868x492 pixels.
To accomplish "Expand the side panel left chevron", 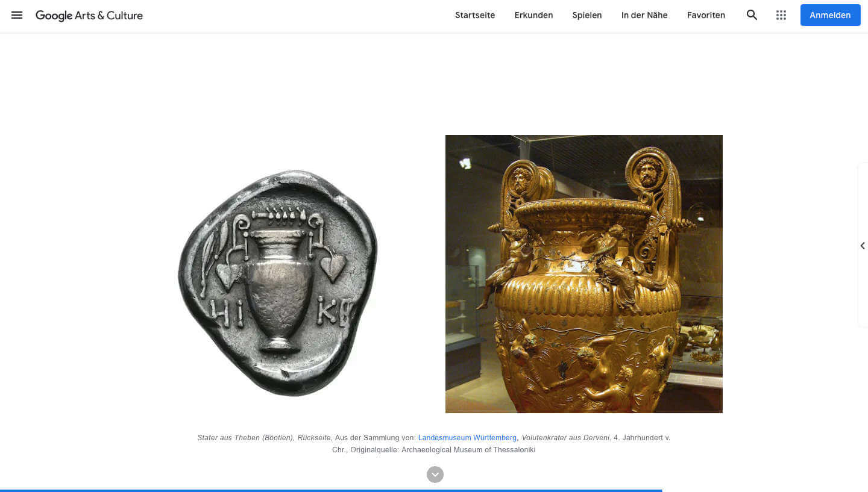I will 863,246.
